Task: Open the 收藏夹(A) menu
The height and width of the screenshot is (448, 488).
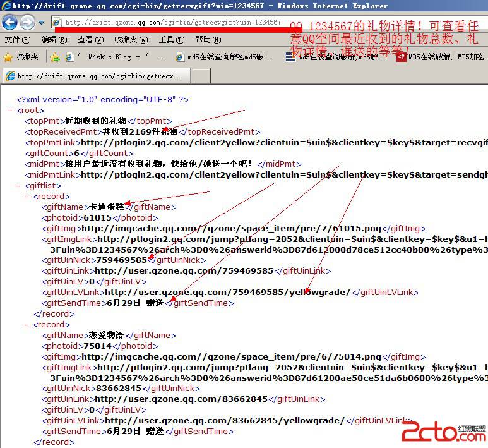Action: coord(131,40)
